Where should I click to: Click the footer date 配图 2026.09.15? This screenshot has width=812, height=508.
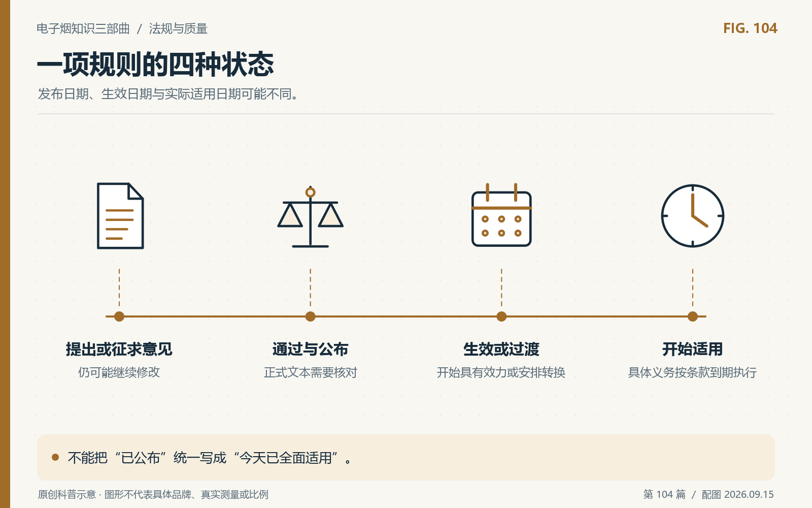[x=738, y=494]
